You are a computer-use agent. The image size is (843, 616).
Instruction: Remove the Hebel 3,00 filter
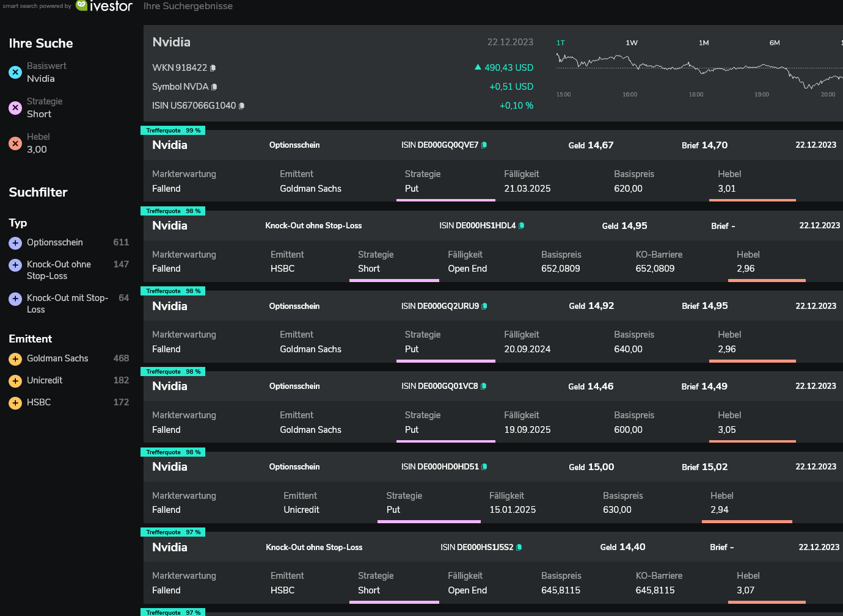coord(15,143)
